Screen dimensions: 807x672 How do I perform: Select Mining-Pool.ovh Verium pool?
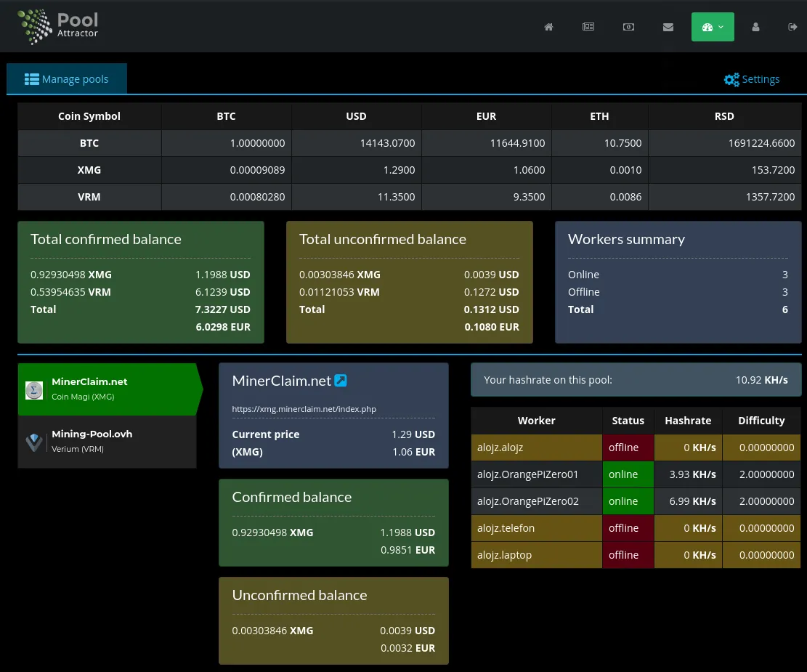[107, 441]
